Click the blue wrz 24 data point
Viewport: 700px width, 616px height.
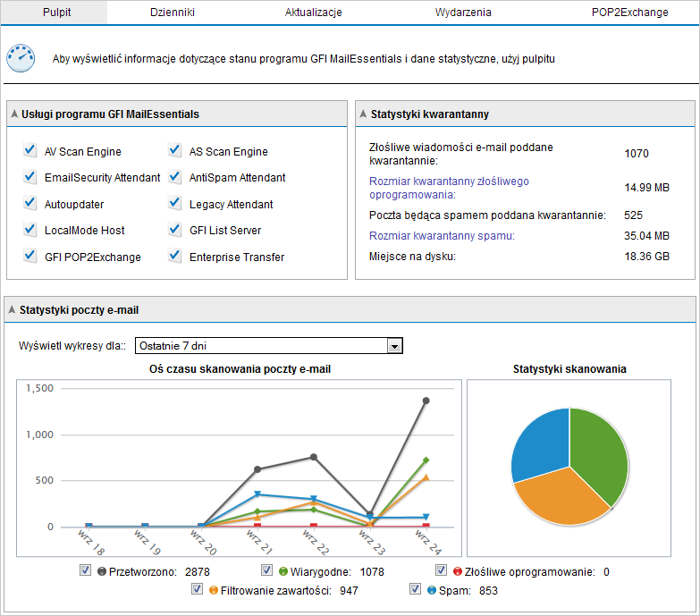pos(426,517)
